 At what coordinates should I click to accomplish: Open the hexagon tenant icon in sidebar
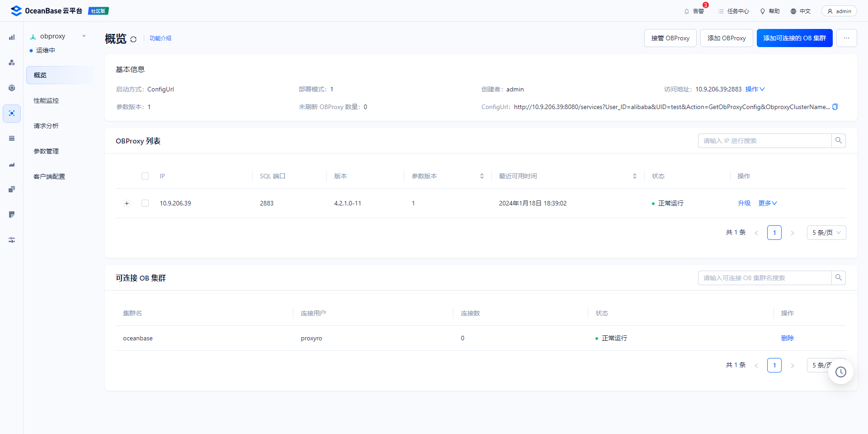(x=12, y=88)
